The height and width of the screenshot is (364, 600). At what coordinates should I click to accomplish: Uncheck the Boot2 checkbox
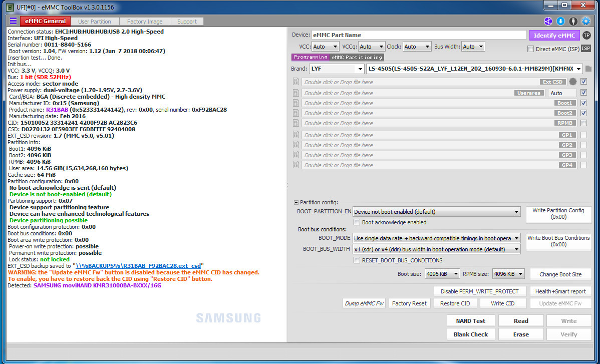(x=583, y=113)
